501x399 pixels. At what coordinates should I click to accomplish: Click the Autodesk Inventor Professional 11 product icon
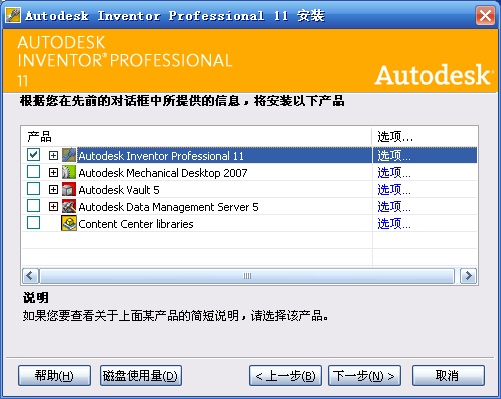[69, 155]
